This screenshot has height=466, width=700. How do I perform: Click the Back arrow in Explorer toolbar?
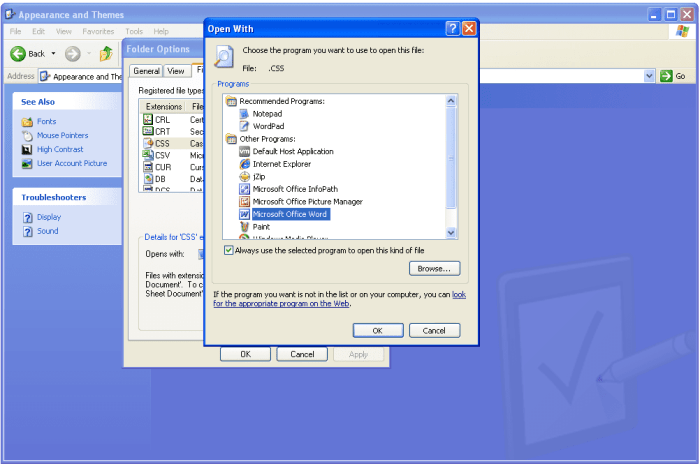pos(18,54)
